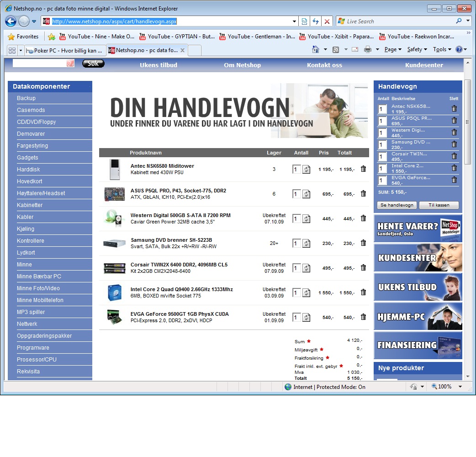Open HJEMME-PC banner
Screen dimensions: 476x457
coord(418,316)
